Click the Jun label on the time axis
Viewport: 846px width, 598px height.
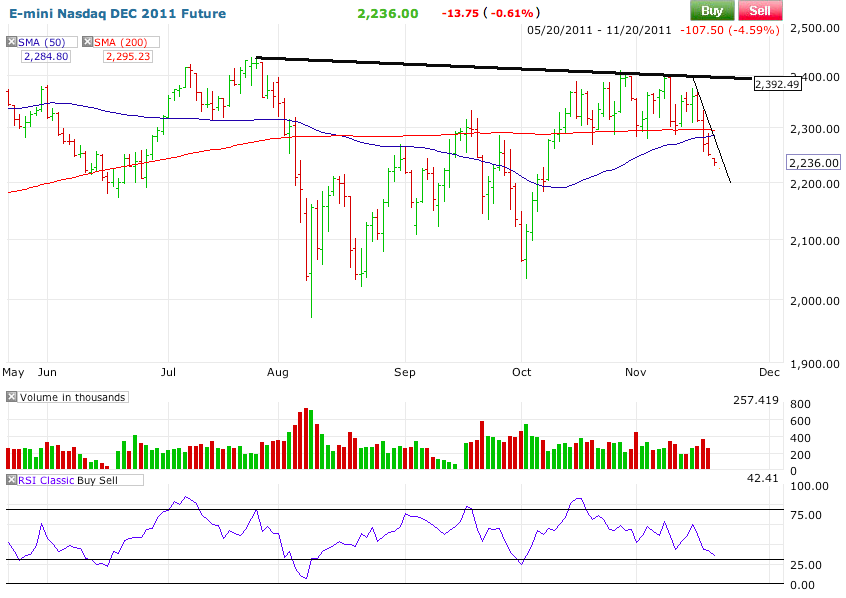point(47,372)
